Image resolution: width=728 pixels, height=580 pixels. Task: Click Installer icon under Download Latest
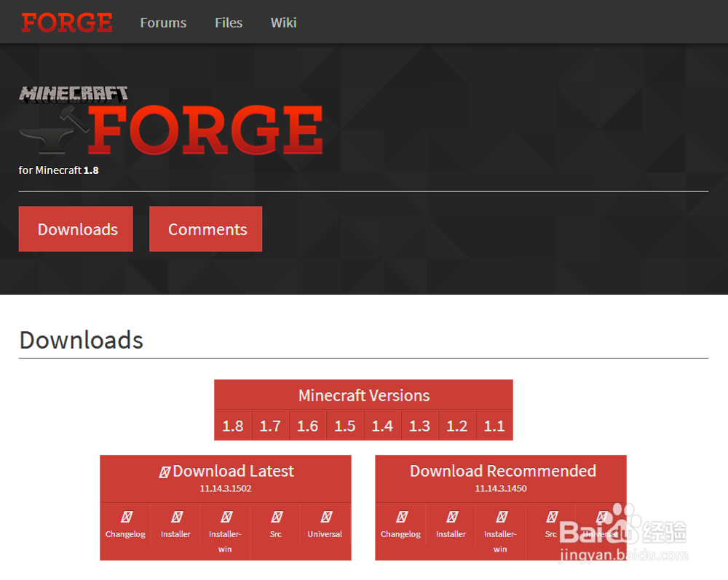176,517
